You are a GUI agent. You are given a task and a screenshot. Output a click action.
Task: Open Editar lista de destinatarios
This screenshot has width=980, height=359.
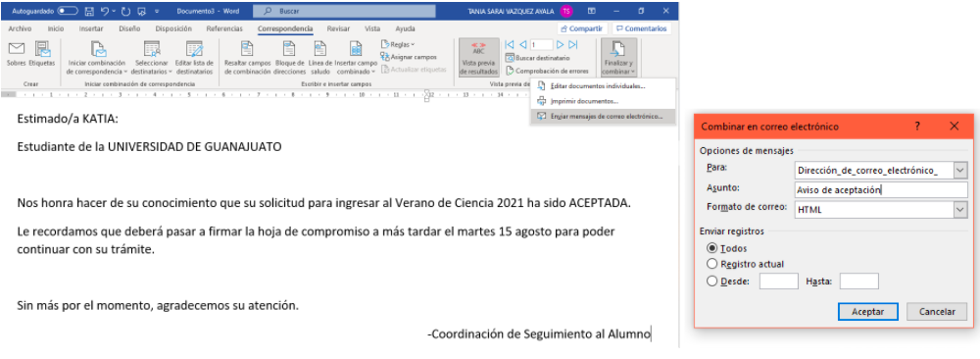(194, 58)
